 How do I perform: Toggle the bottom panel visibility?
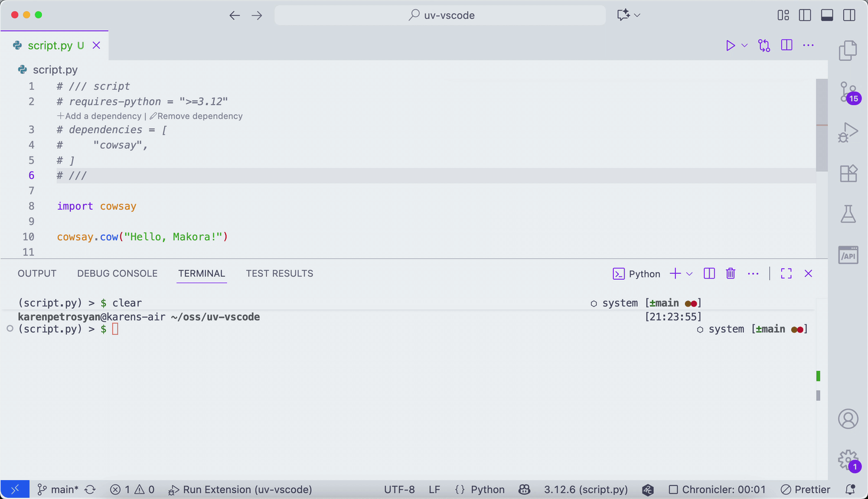pyautogui.click(x=827, y=15)
